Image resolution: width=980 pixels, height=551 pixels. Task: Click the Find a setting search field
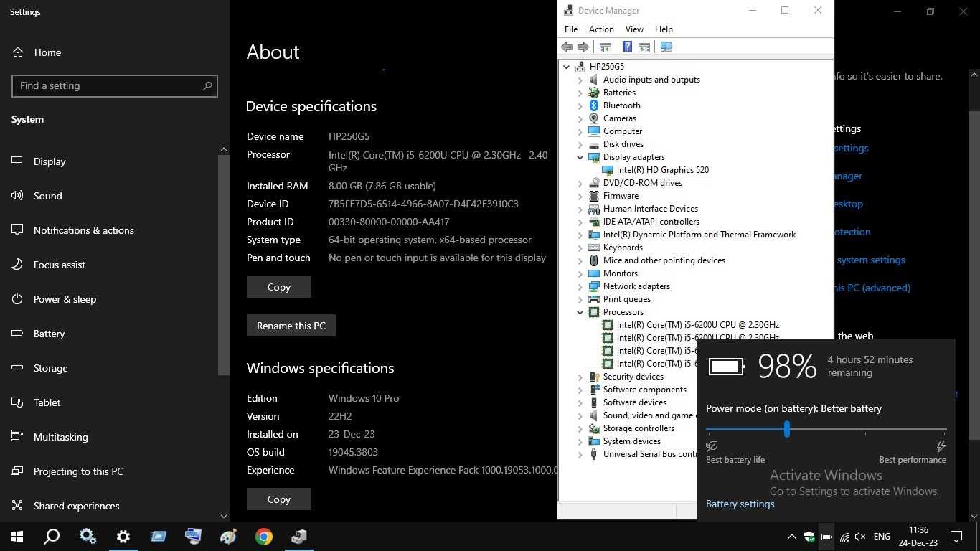[115, 85]
